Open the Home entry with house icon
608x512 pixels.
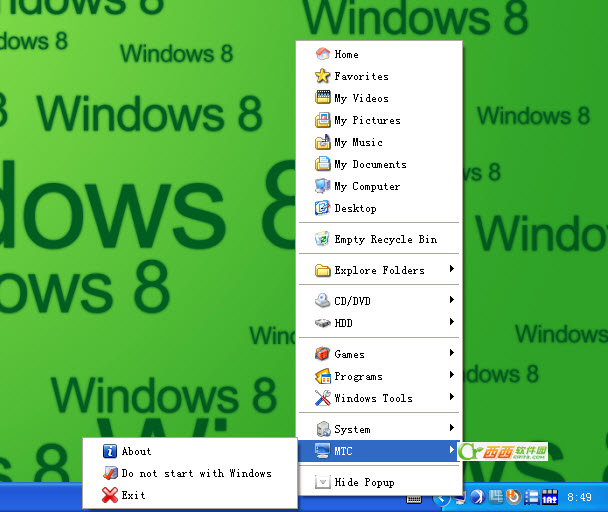pos(379,54)
